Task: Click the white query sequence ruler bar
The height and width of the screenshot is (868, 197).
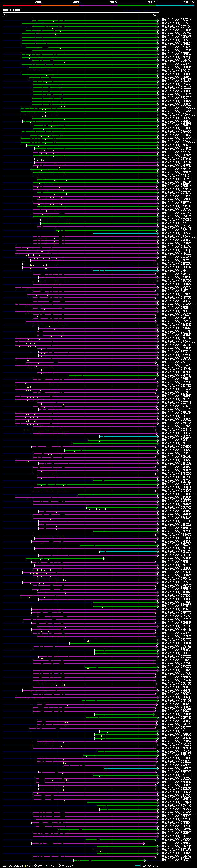Action: tap(81, 12)
